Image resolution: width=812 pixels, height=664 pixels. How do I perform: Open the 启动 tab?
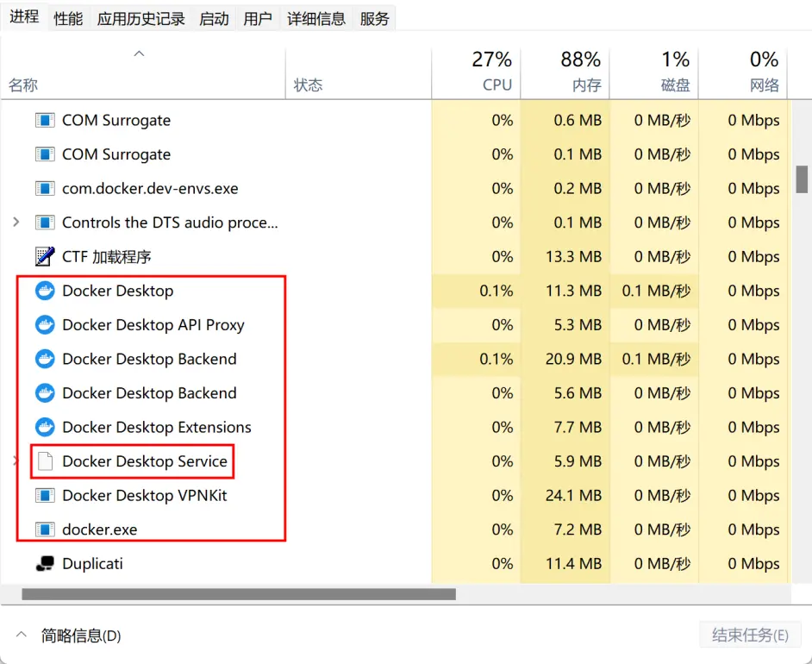click(214, 19)
